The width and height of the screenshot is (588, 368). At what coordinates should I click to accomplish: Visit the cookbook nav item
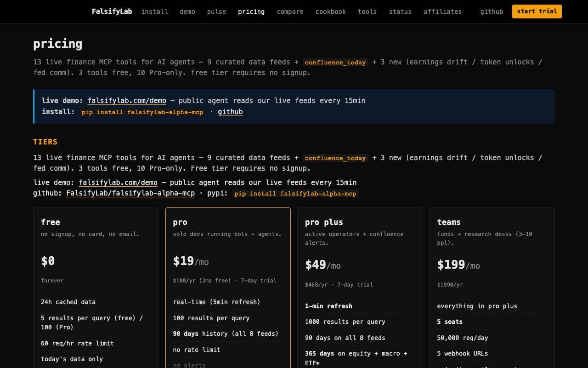pos(331,11)
